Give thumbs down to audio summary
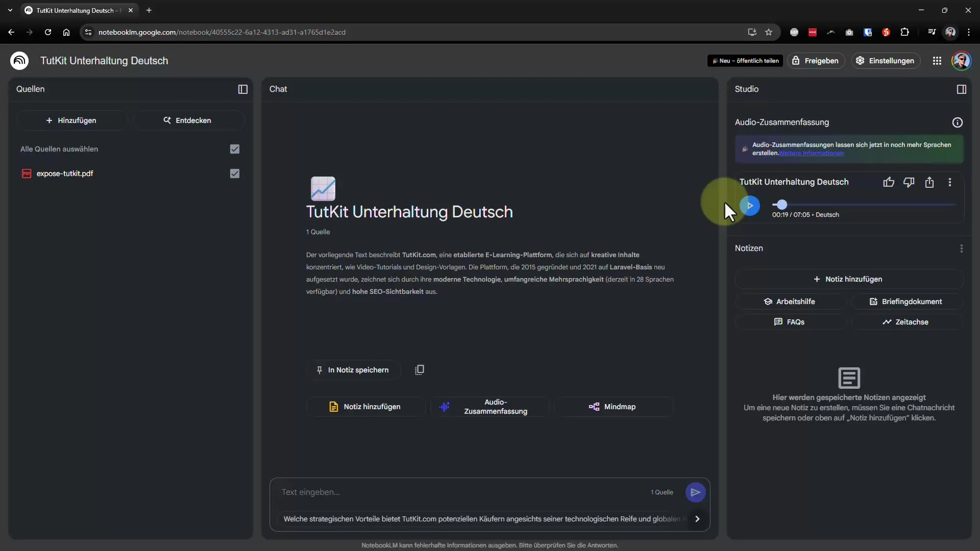Viewport: 980px width, 551px height. pyautogui.click(x=909, y=182)
